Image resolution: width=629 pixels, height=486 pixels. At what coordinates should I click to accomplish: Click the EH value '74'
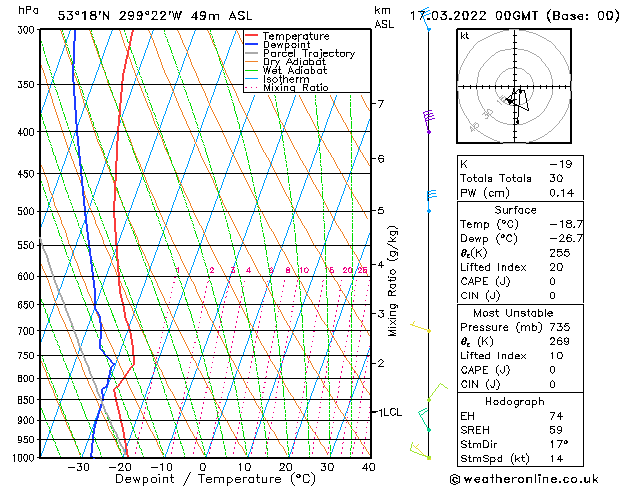click(x=556, y=416)
